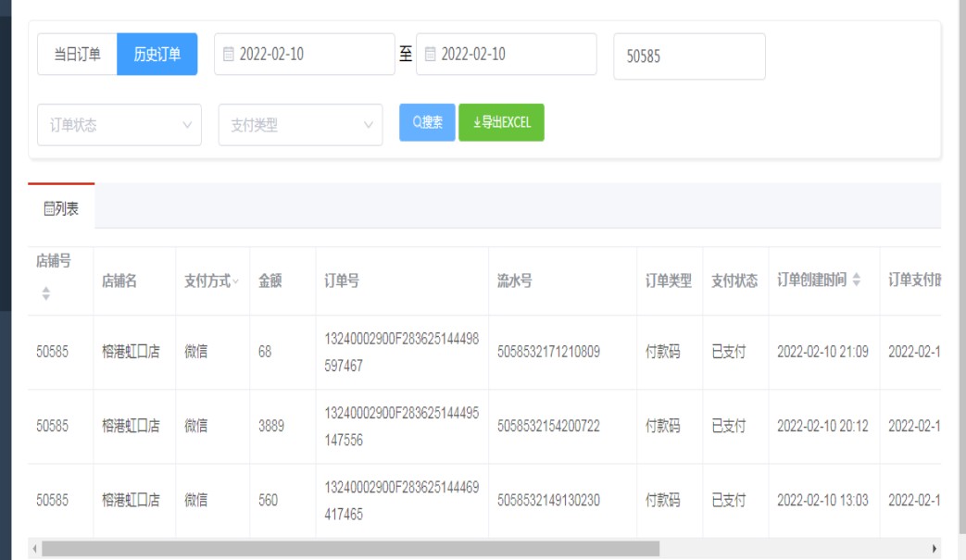This screenshot has height=560, width=966.
Task: Switch to 当日订单 orders view
Action: pos(77,55)
